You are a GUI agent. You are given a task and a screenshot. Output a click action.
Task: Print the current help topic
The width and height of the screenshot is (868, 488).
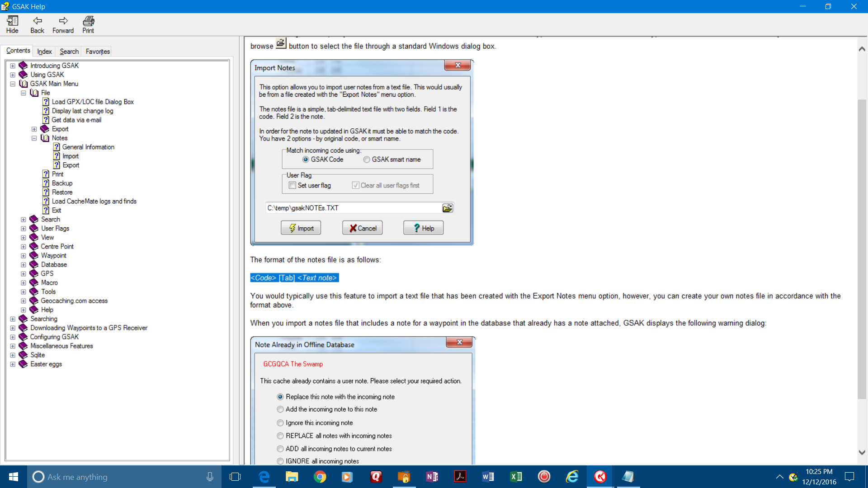point(88,24)
